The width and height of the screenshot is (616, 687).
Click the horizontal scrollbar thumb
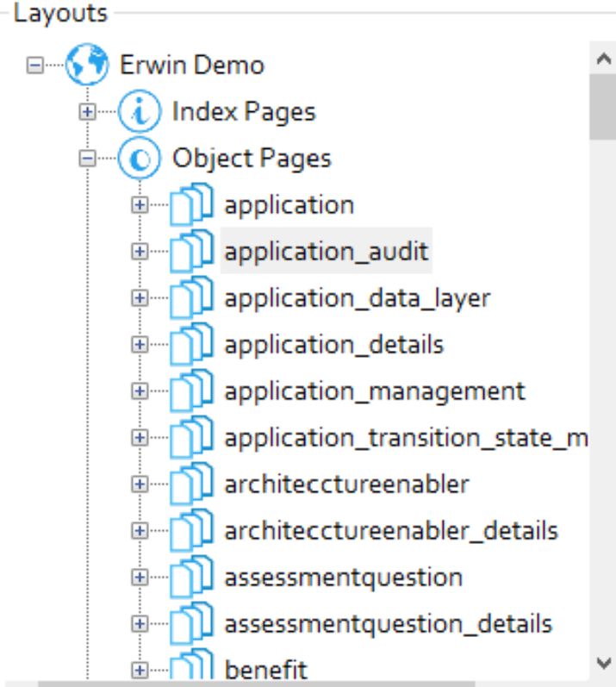tap(256, 684)
